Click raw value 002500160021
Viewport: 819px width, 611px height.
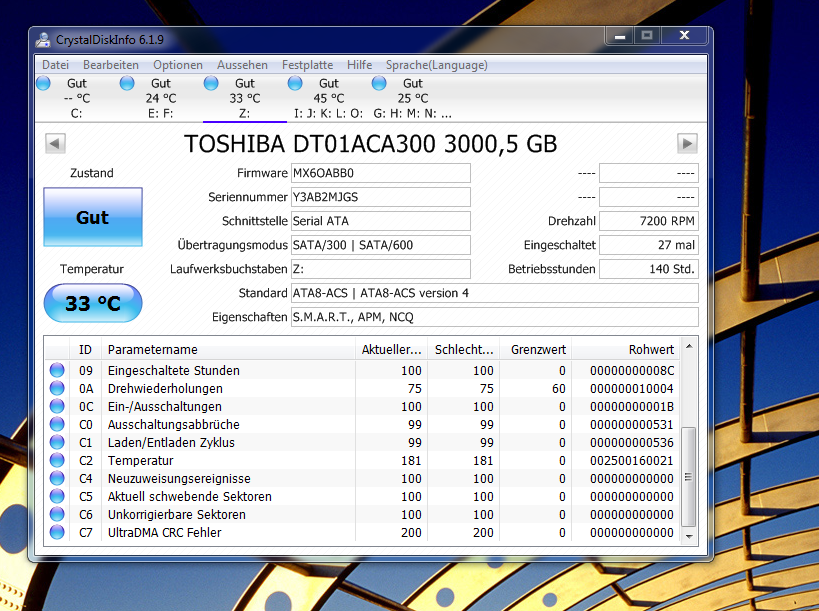631,461
